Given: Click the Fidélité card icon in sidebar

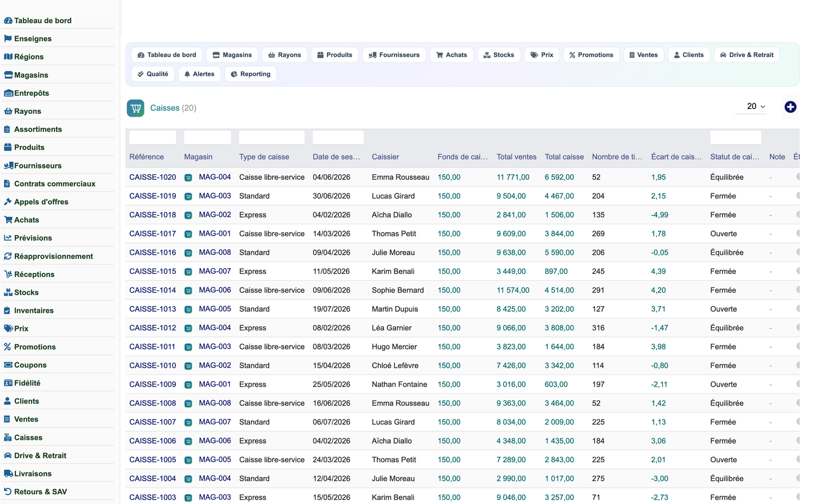Looking at the screenshot, I should (x=8, y=383).
